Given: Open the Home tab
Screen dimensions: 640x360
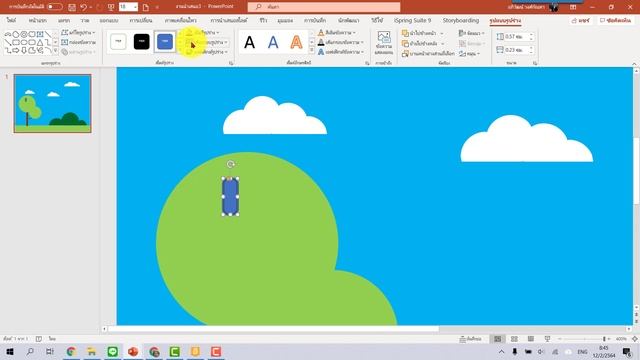Looking at the screenshot, I should 38,20.
